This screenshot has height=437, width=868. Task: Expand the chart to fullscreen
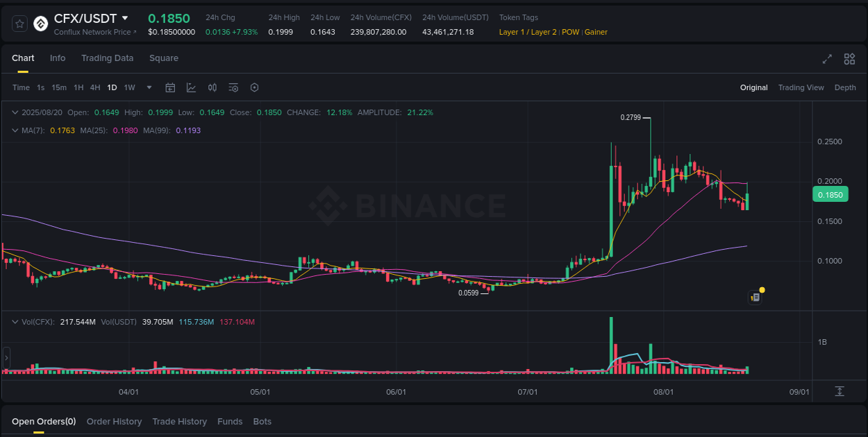tap(826, 59)
